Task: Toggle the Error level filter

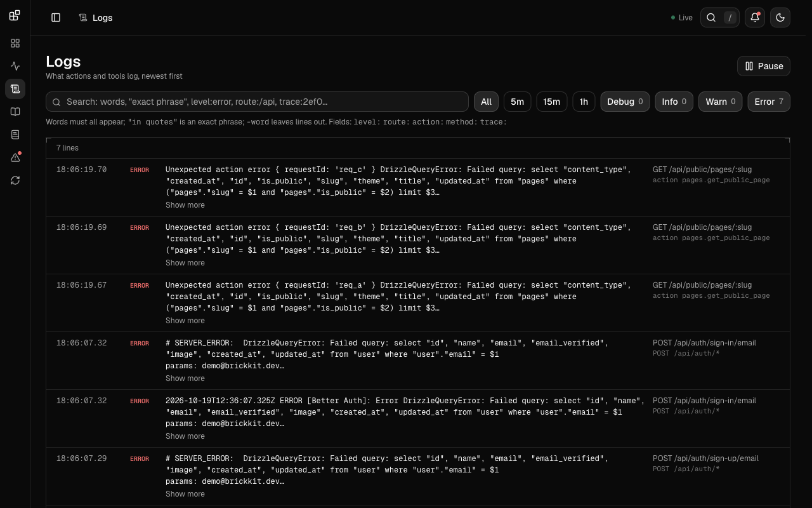Action: (769, 102)
